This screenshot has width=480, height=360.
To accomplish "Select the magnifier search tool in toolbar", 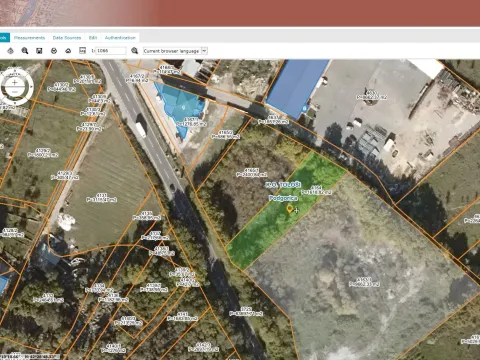I will click(25, 51).
